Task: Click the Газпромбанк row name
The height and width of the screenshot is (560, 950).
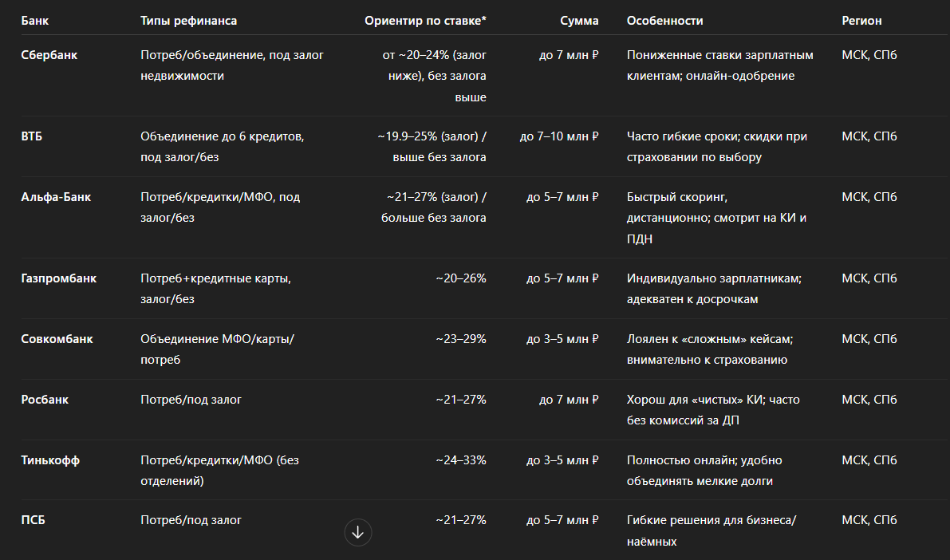Action: 58,278
